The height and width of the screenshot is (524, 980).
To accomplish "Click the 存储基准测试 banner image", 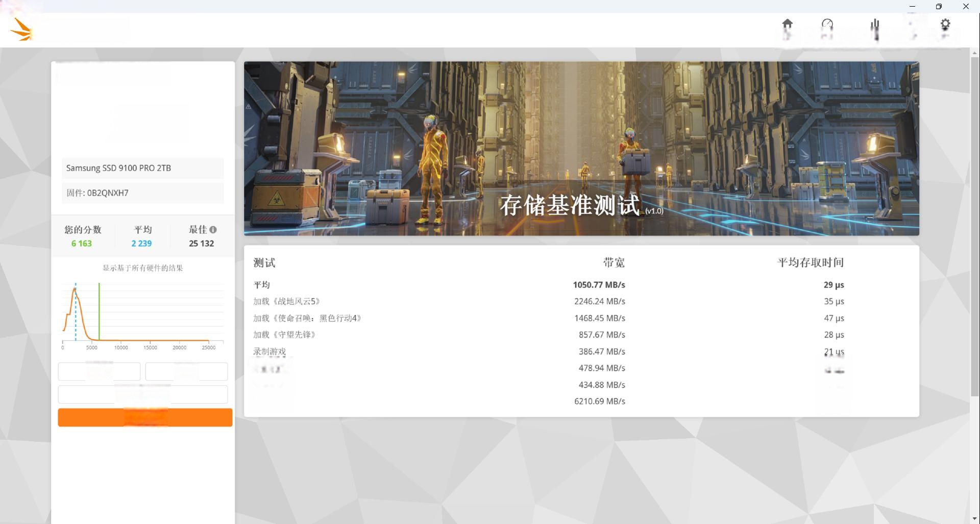I will [581, 148].
